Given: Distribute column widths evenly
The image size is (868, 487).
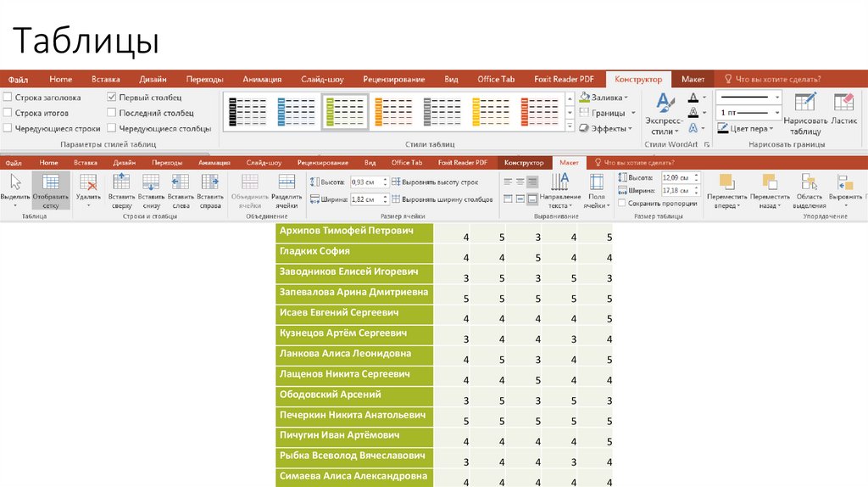Looking at the screenshot, I should coord(442,199).
